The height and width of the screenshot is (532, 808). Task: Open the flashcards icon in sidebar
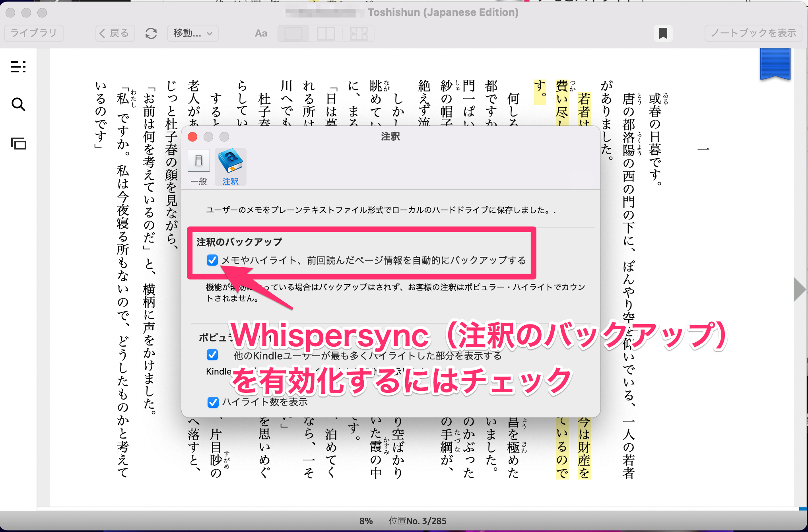click(x=18, y=143)
